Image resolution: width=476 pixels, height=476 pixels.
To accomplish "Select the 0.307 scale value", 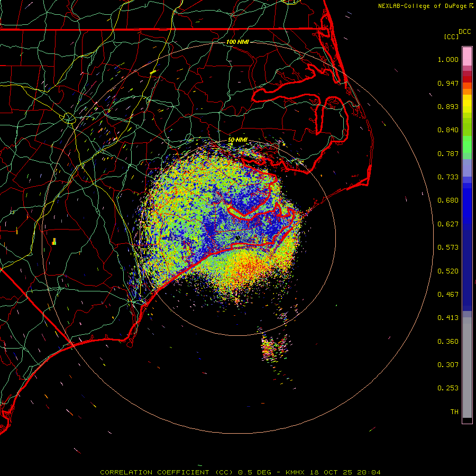I will click(x=448, y=365).
